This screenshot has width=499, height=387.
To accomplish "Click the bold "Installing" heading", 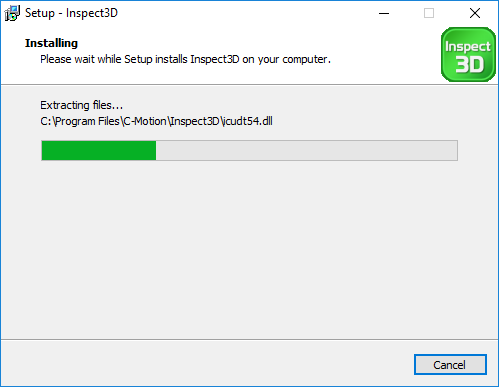I will pos(51,43).
